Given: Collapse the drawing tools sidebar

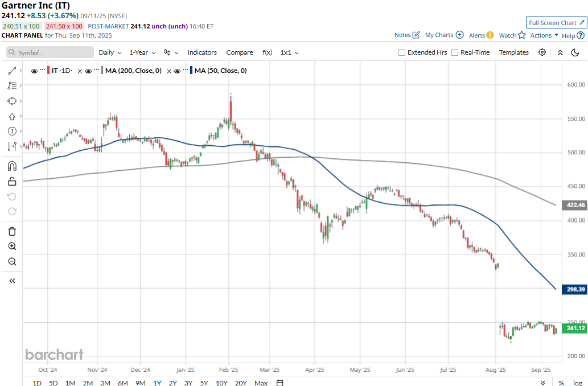Looking at the screenshot, I should tap(12, 281).
